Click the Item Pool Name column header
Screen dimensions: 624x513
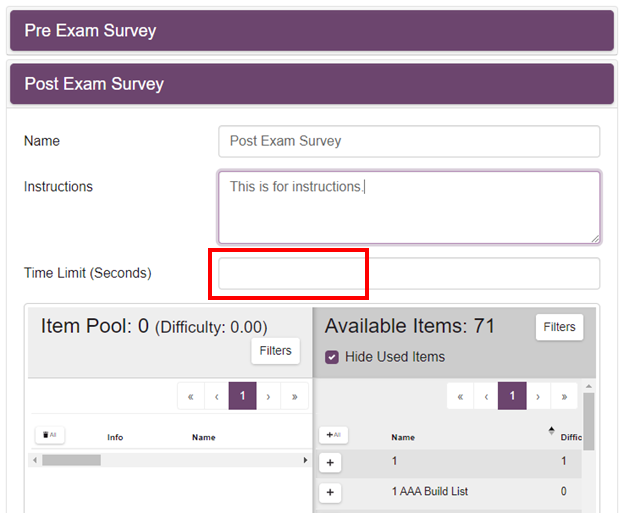[x=203, y=437]
